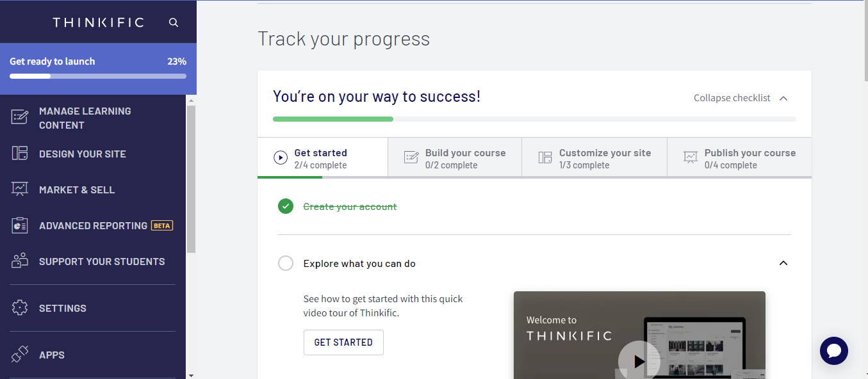Open Support Your Students people icon

20,261
